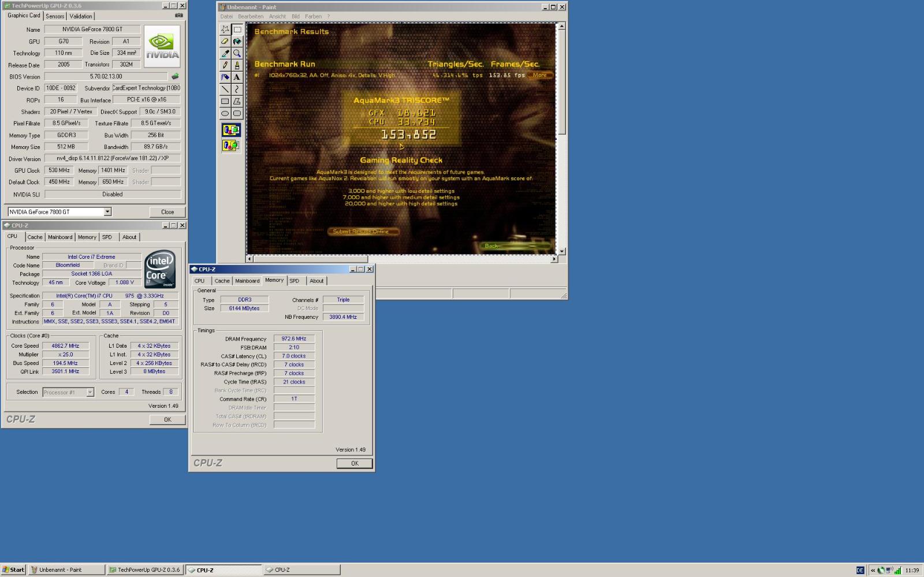Select the Fill With Color bucket tool

click(237, 42)
